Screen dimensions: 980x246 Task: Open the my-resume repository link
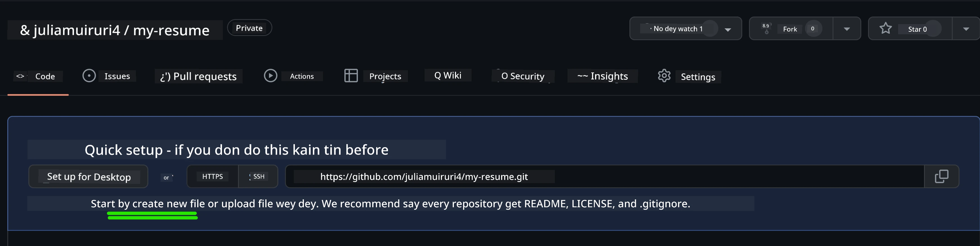171,30
